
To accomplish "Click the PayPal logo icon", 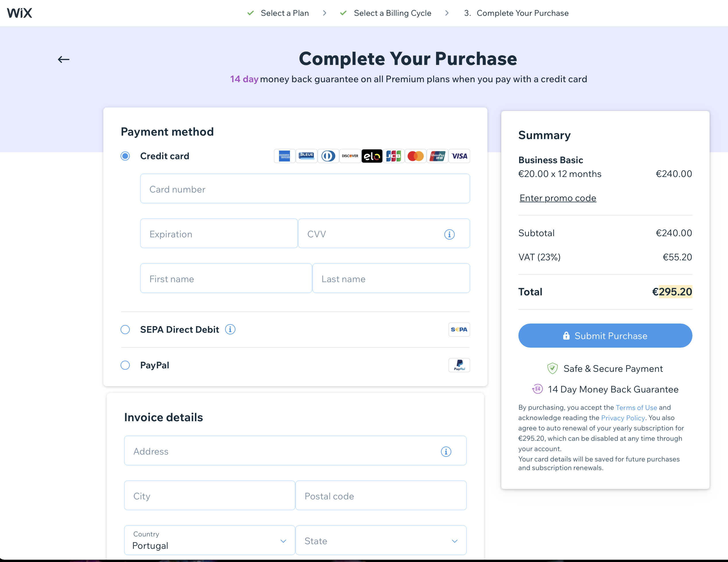I will point(459,365).
